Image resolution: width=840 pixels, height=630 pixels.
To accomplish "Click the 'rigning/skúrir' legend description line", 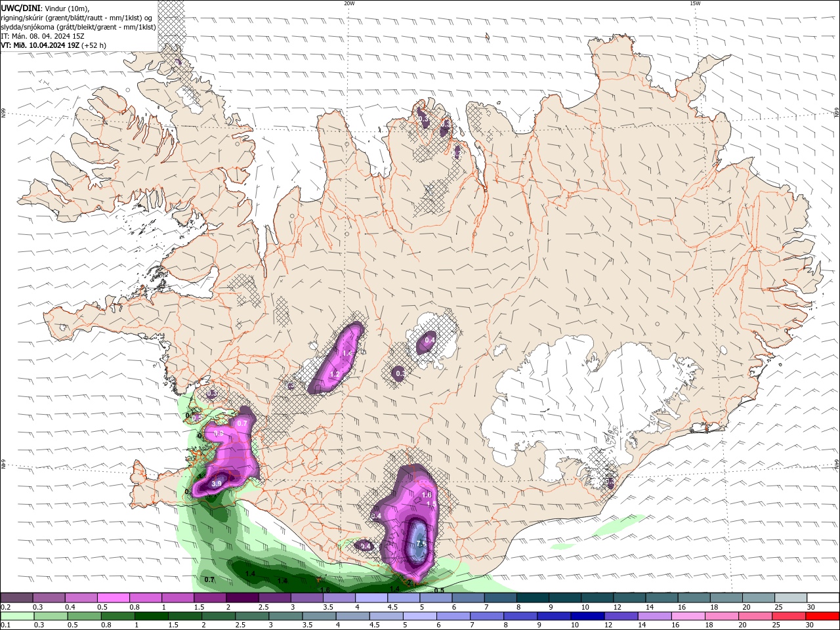I will 76,17.
